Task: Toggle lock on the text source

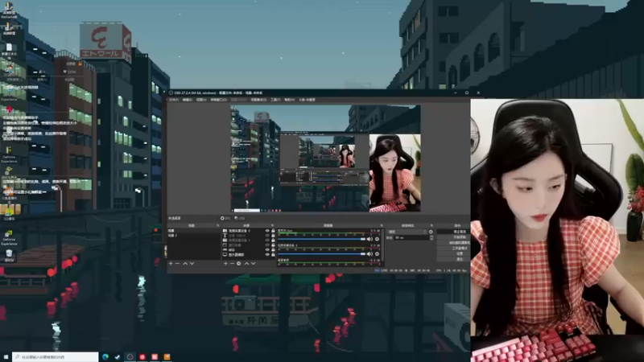Action: click(x=273, y=236)
